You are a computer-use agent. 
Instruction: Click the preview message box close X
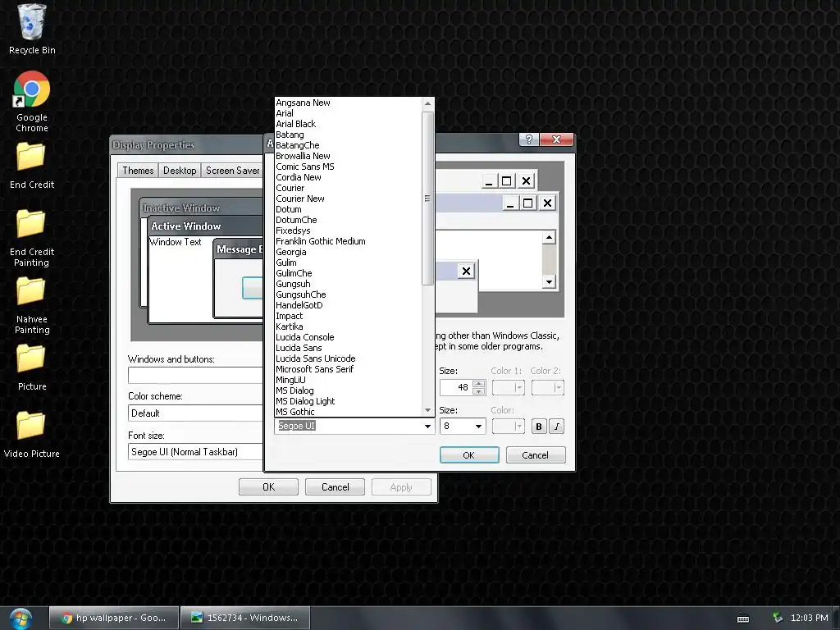coord(466,271)
